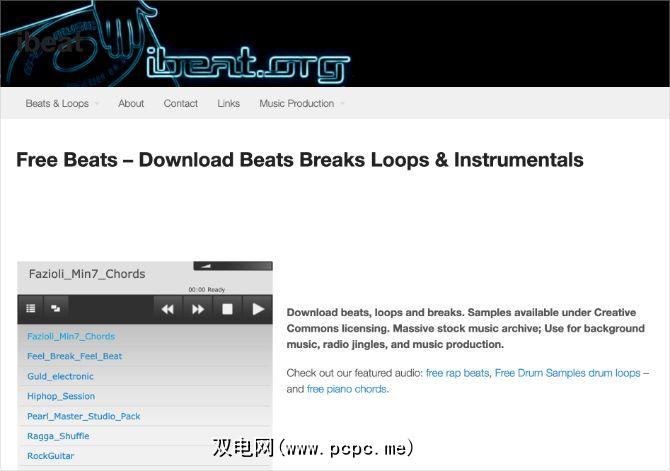Go to the Links menu item
The image size is (670, 471).
(x=229, y=103)
